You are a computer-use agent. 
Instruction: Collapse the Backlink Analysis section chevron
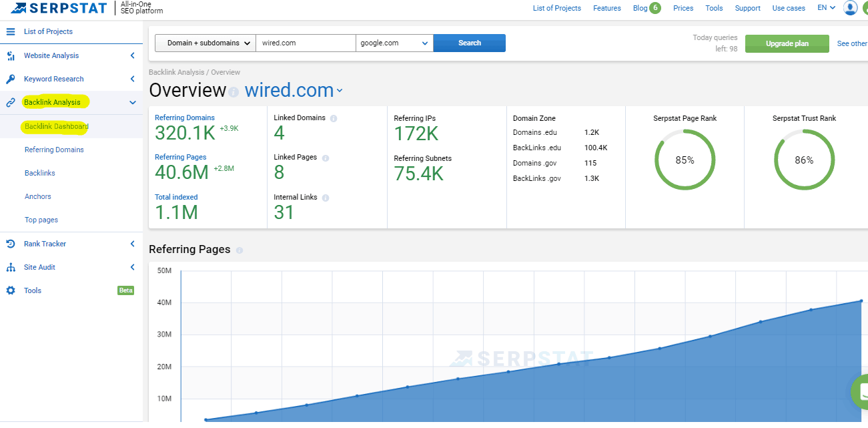133,102
